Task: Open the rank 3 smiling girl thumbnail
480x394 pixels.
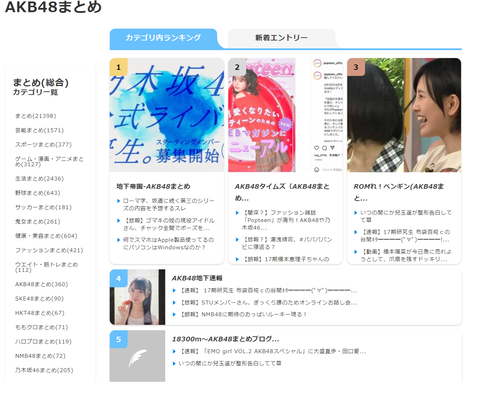Action: [404, 115]
